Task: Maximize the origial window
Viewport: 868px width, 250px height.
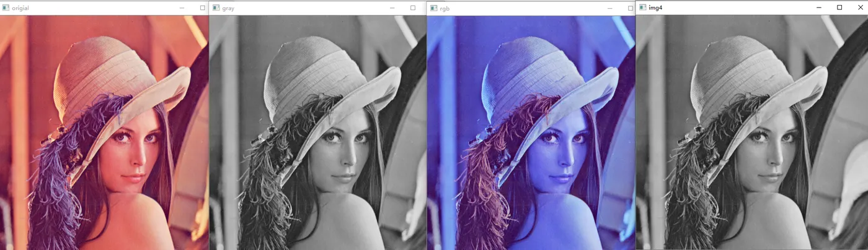Action: [203, 8]
